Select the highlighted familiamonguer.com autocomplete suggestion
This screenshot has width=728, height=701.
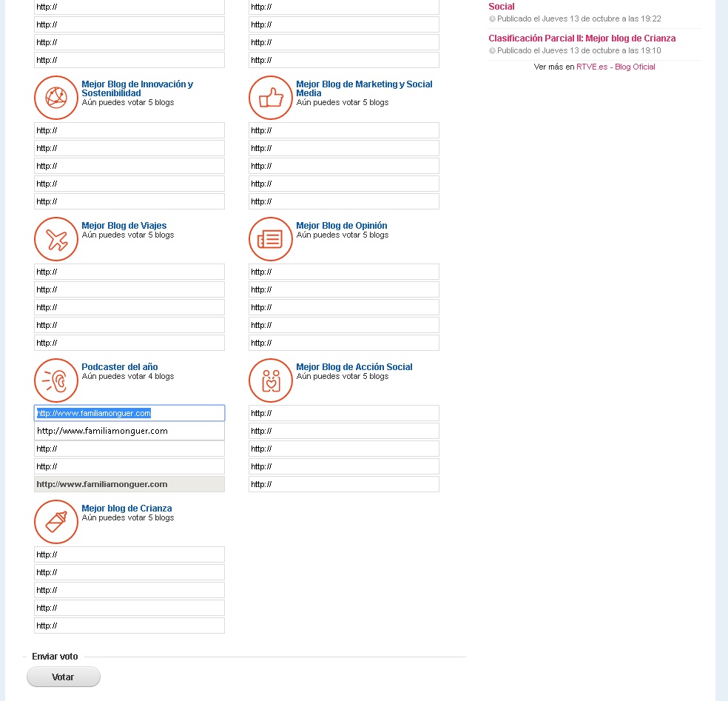(x=129, y=484)
